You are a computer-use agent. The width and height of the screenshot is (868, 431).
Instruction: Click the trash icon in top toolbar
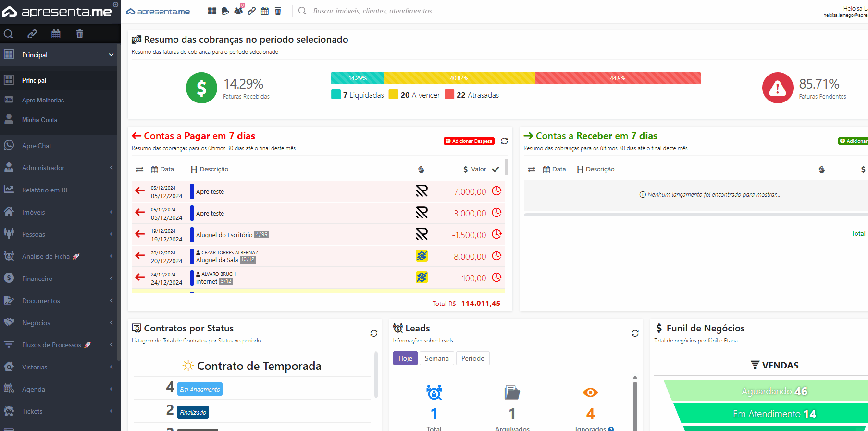pos(278,11)
